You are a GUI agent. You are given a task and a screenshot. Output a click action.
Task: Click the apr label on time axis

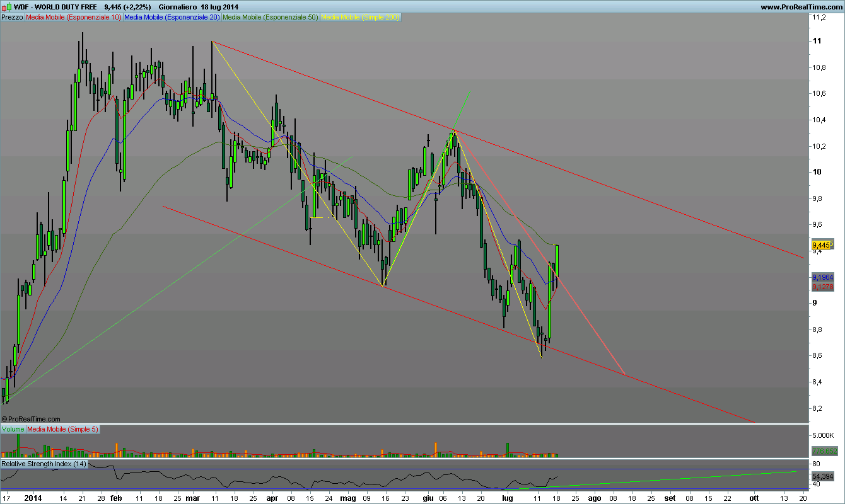pos(272,497)
